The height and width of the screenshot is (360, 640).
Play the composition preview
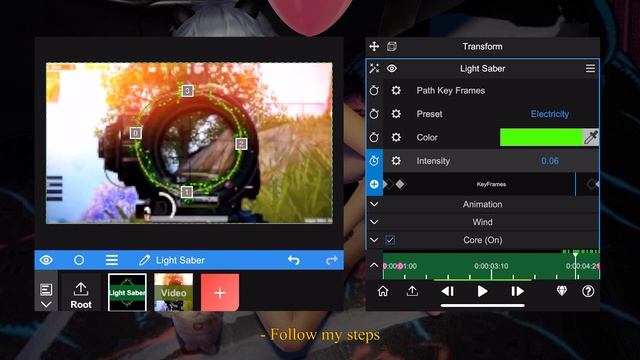tap(482, 291)
